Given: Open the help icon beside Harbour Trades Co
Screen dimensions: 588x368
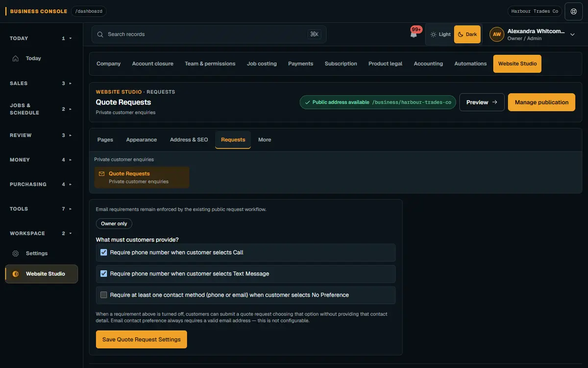Looking at the screenshot, I should pyautogui.click(x=574, y=11).
